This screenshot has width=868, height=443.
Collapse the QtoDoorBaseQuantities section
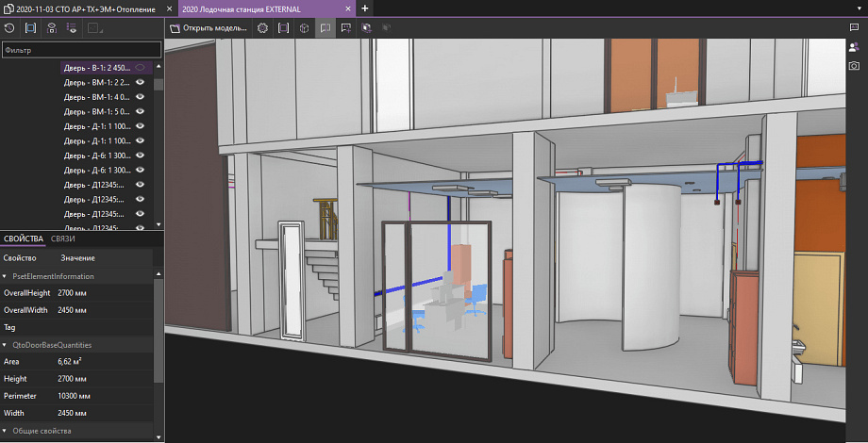(6, 345)
